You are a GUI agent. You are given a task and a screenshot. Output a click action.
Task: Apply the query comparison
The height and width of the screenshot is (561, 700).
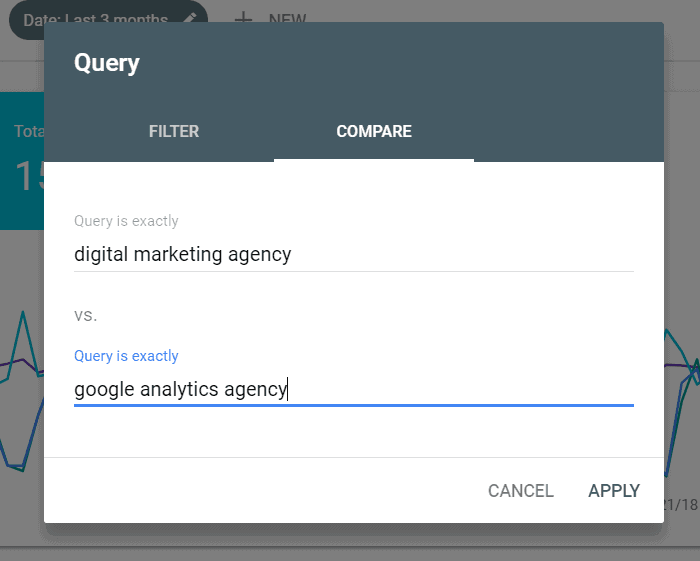pyautogui.click(x=614, y=491)
